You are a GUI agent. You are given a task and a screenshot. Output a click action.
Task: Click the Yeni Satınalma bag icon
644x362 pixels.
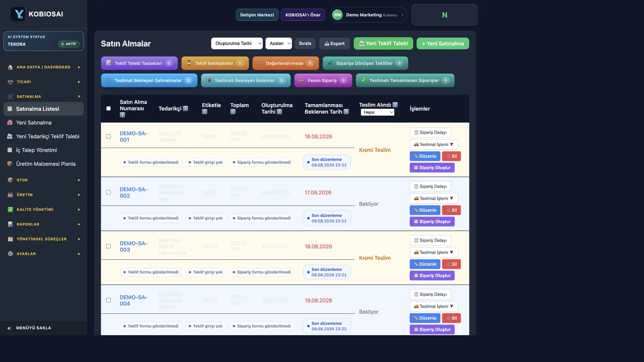pos(10,123)
